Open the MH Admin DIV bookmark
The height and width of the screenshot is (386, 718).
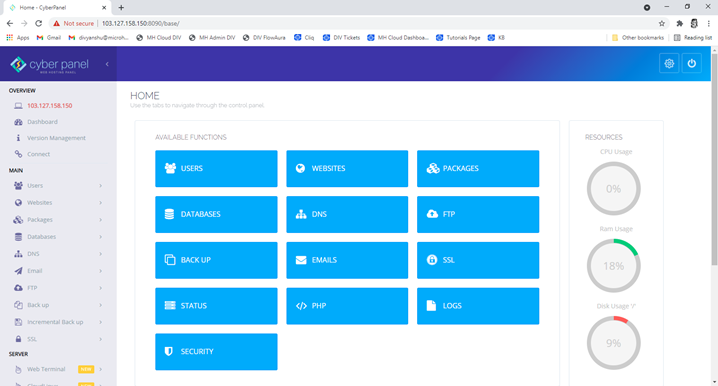(212, 38)
